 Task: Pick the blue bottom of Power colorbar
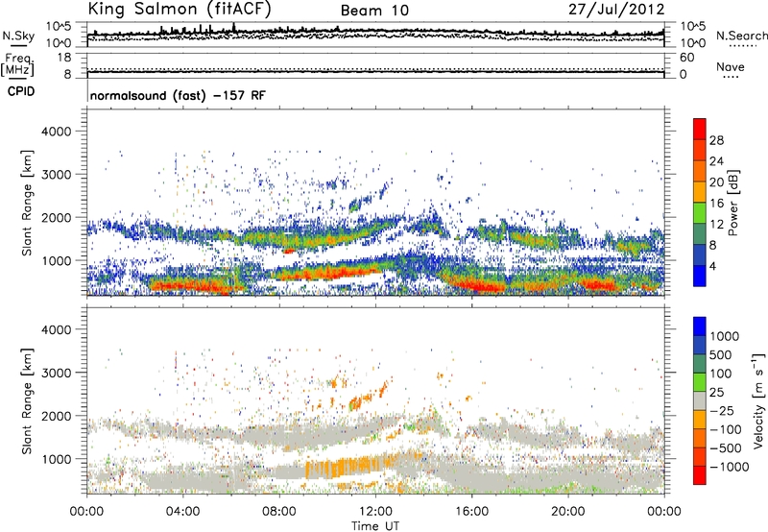700,276
